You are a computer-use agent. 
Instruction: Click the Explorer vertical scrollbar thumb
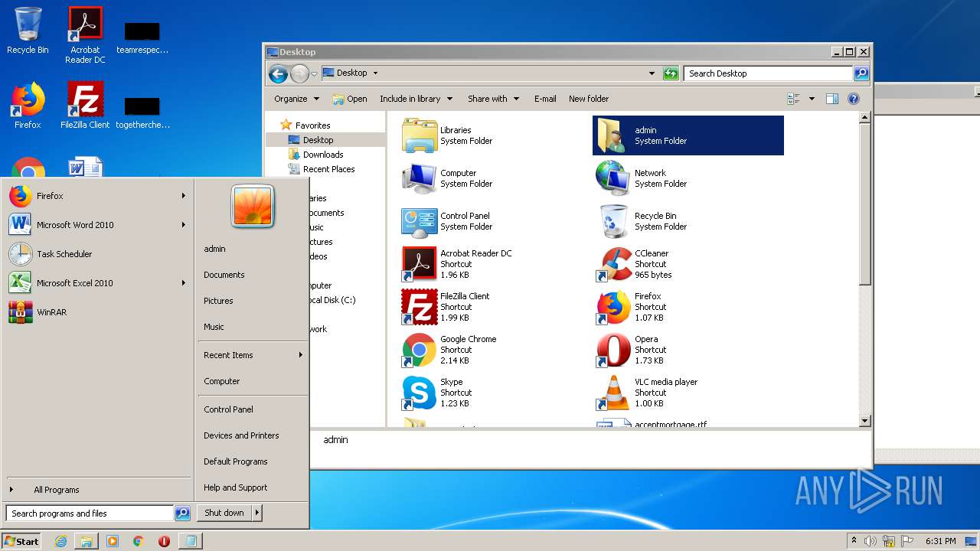pos(864,205)
